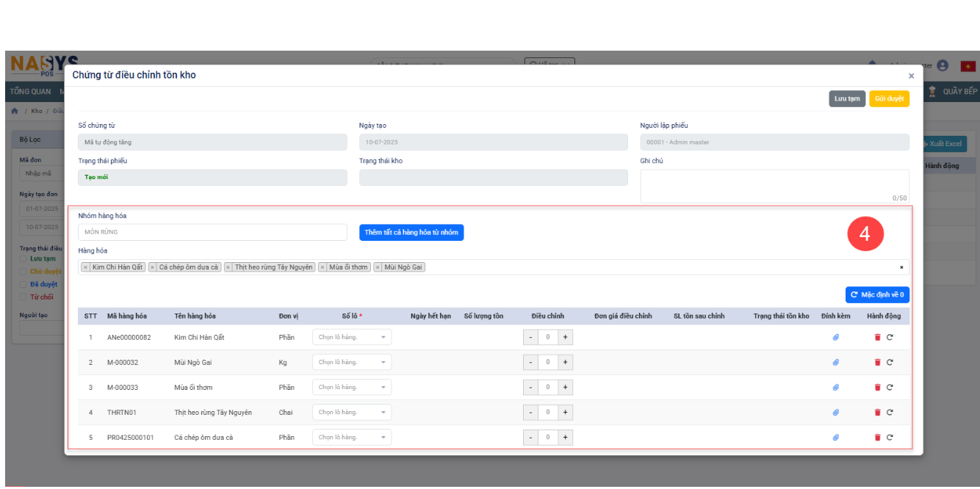Reset the Mùi Ngò Gai row
The height and width of the screenshot is (489, 980).
pyautogui.click(x=890, y=362)
